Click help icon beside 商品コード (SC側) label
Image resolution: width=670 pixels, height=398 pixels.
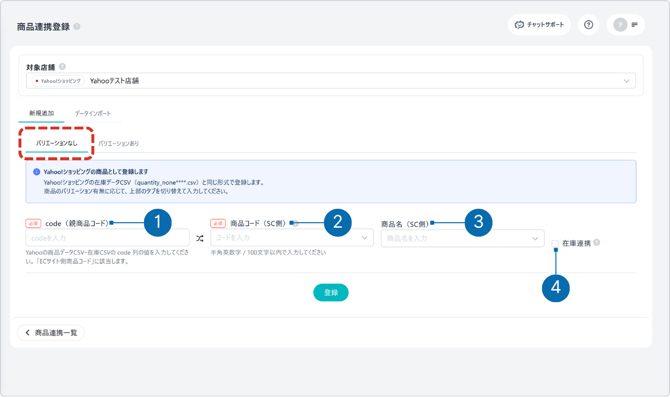coord(295,223)
